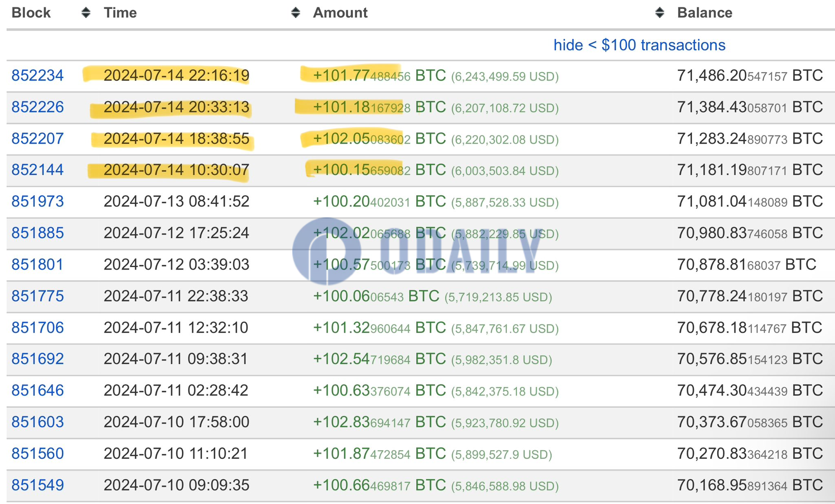835x504 pixels.
Task: Select time 2024-07-14 20:33:13
Action: click(176, 107)
